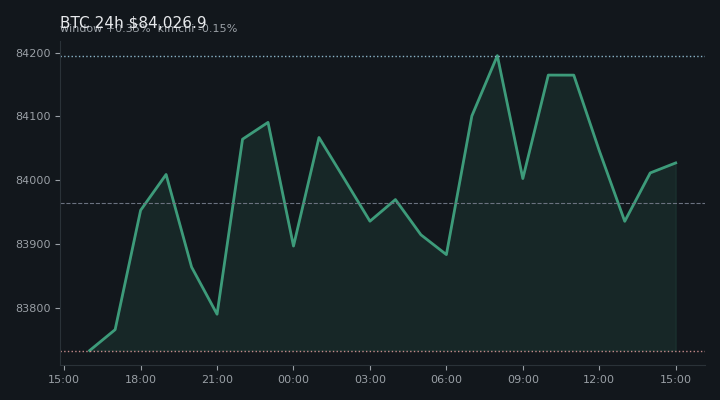Click the 84000 price axis label
This screenshot has width=720, height=400.
point(33,180)
